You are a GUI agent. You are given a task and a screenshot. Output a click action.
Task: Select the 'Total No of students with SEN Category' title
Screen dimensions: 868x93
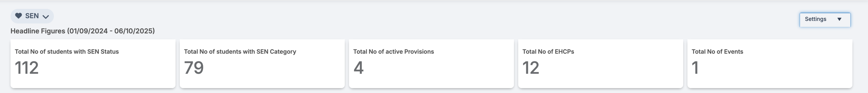click(x=240, y=52)
